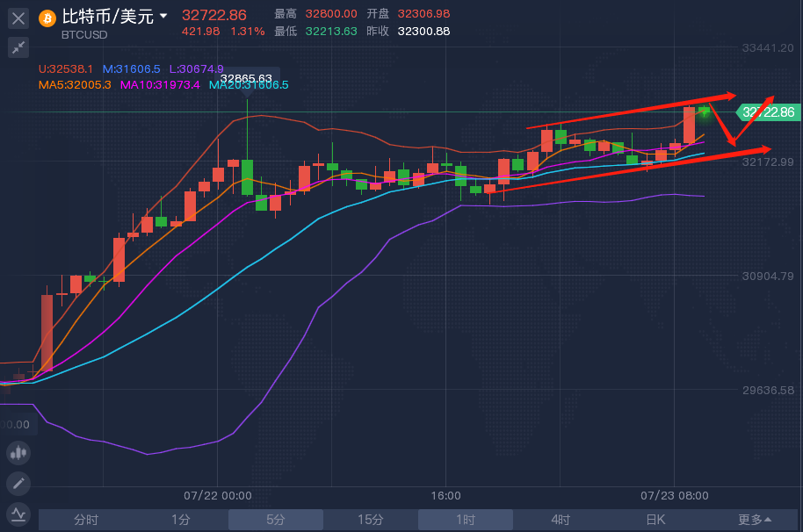Click the 开盘 32306.98 value
Screen dimensions: 803x532
point(423,14)
